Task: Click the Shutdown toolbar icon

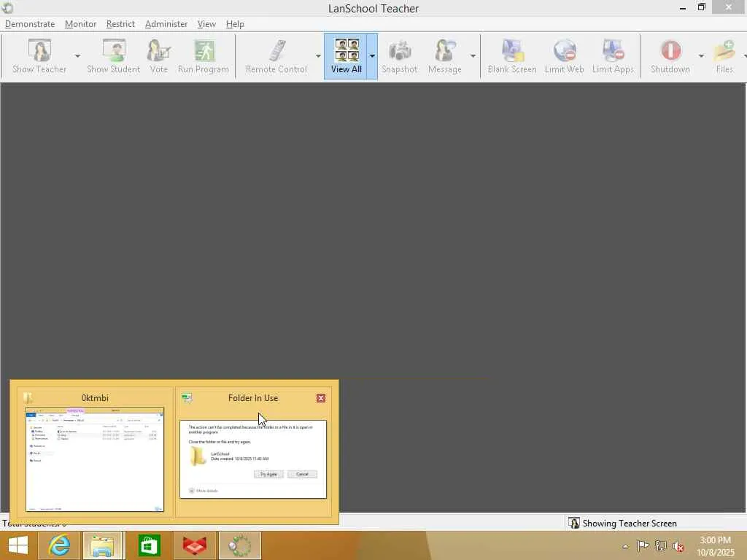Action: (x=670, y=56)
